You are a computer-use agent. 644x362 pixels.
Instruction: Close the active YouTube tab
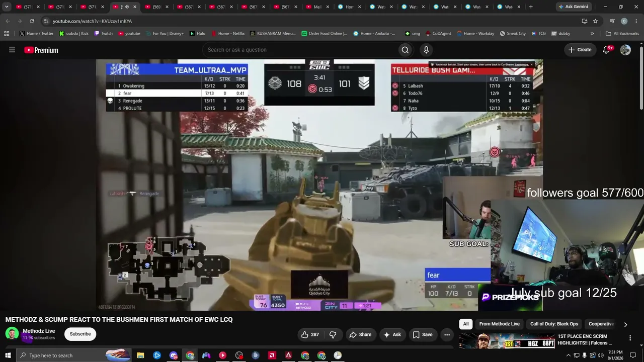tap(134, 7)
